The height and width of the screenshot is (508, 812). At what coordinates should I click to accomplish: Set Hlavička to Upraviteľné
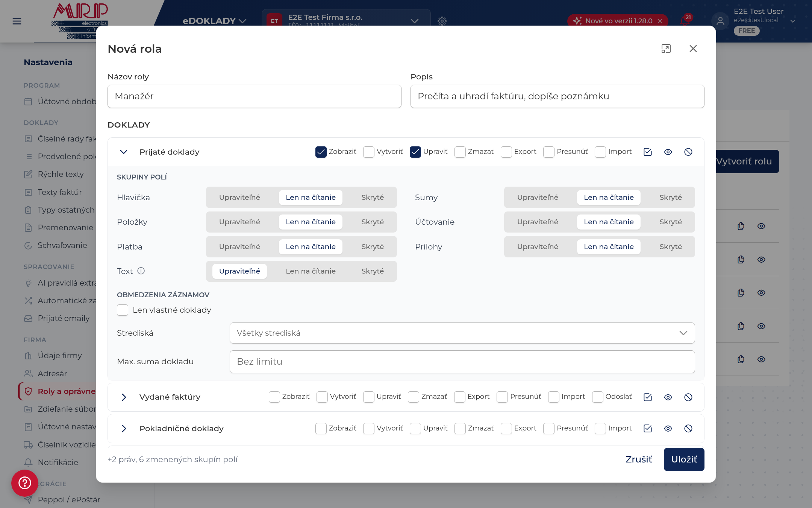[x=239, y=198]
